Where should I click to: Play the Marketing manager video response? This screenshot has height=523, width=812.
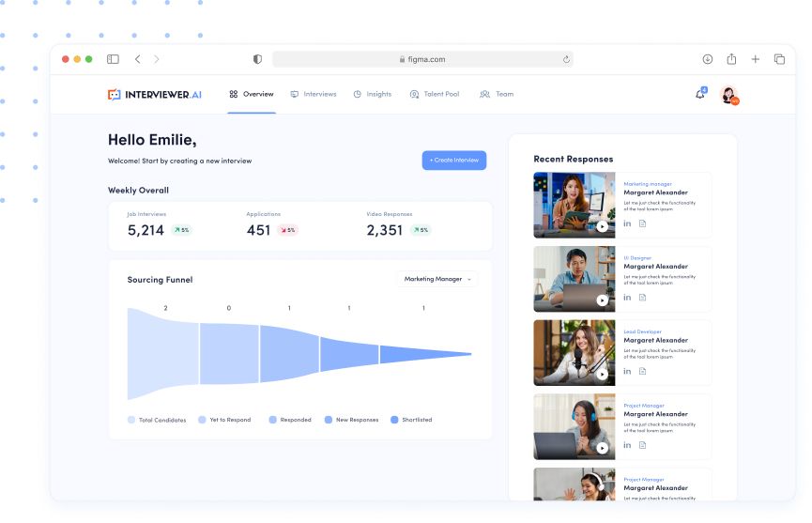coord(602,226)
